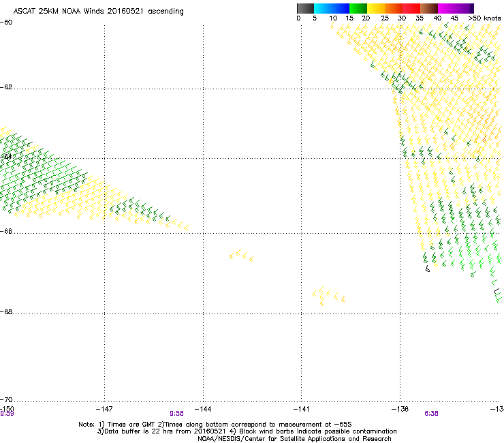Click the yellow barb cluster right of -141 line
The image size is (504, 443).
coord(329,296)
